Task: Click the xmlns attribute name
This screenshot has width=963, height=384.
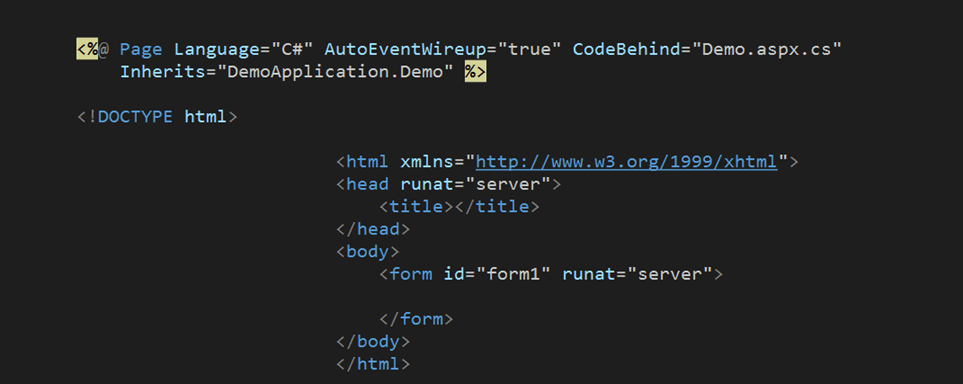Action: pos(427,162)
